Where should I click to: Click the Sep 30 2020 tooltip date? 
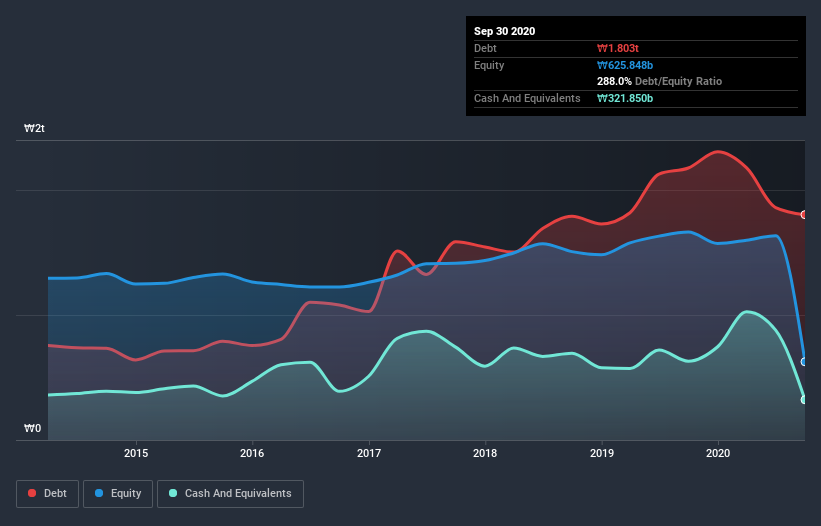pyautogui.click(x=505, y=31)
